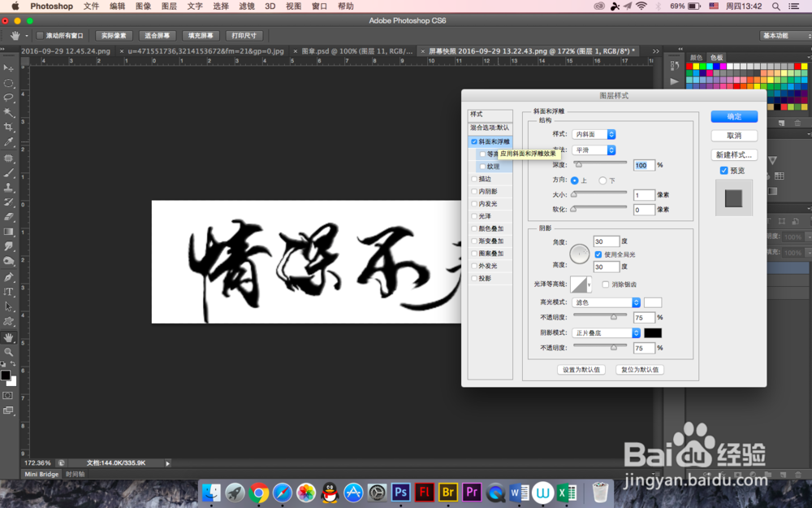This screenshot has width=812, height=508.
Task: Toggle 消除锯齿 checkbox
Action: tap(606, 284)
